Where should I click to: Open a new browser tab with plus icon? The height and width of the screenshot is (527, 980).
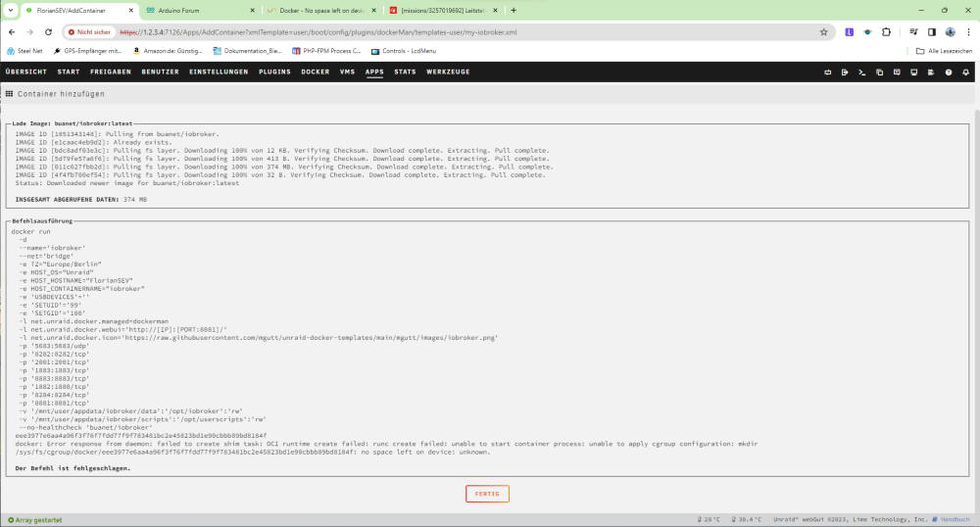[514, 10]
